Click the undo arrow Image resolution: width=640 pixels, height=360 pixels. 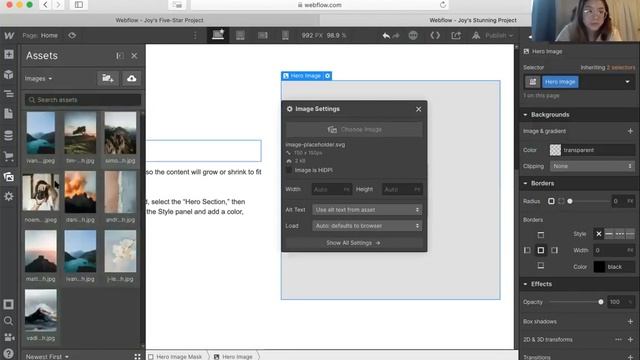pos(386,36)
